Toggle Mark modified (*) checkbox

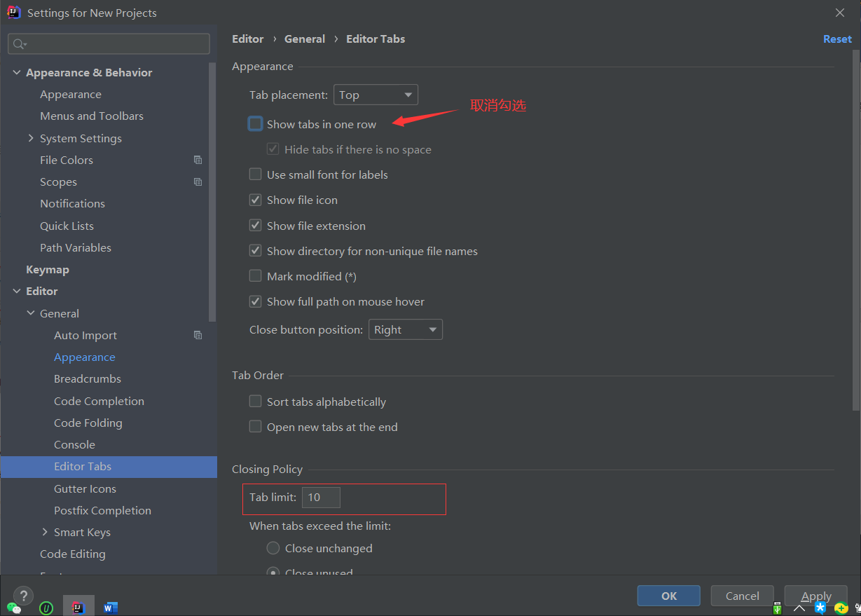[256, 276]
